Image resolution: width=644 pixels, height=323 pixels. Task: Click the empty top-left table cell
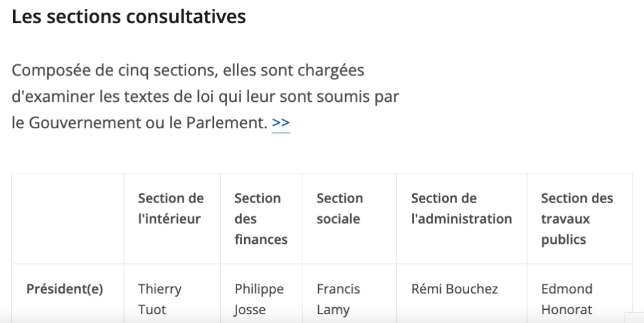click(x=68, y=218)
